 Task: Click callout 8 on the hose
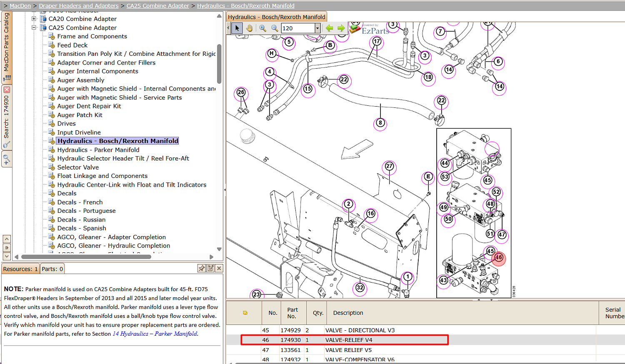pos(380,123)
